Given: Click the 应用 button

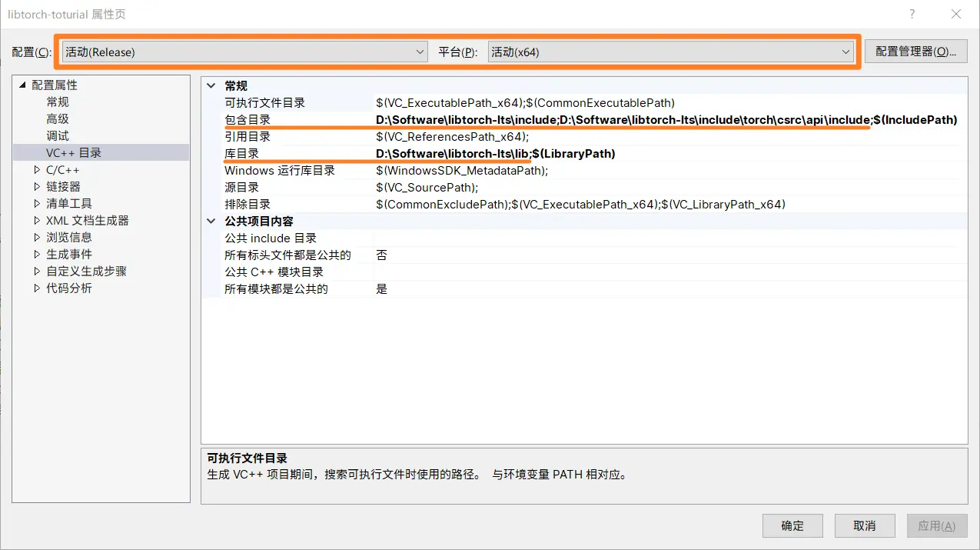Looking at the screenshot, I should (x=937, y=525).
